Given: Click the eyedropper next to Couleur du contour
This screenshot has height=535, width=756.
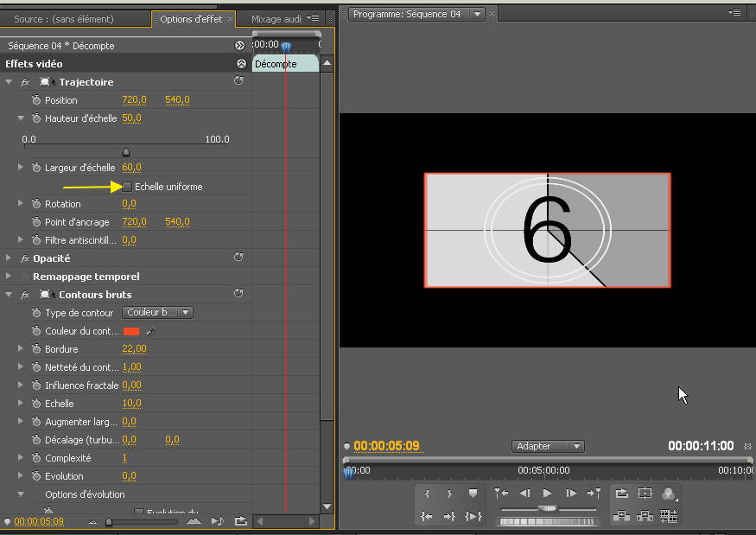Looking at the screenshot, I should click(x=150, y=331).
